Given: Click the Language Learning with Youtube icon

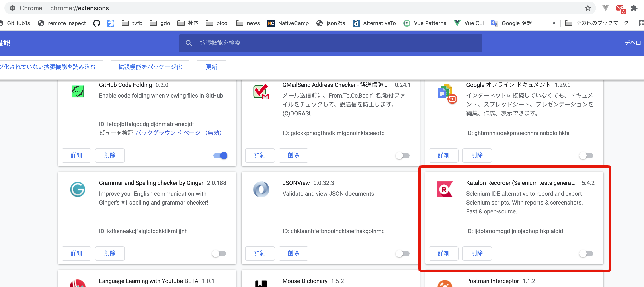Looking at the screenshot, I should 78,283.
